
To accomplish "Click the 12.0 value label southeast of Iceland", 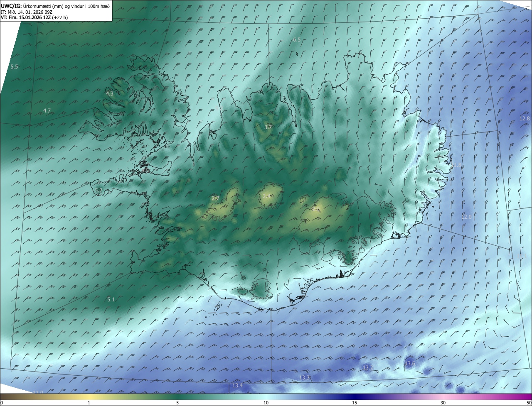I will tap(466, 217).
